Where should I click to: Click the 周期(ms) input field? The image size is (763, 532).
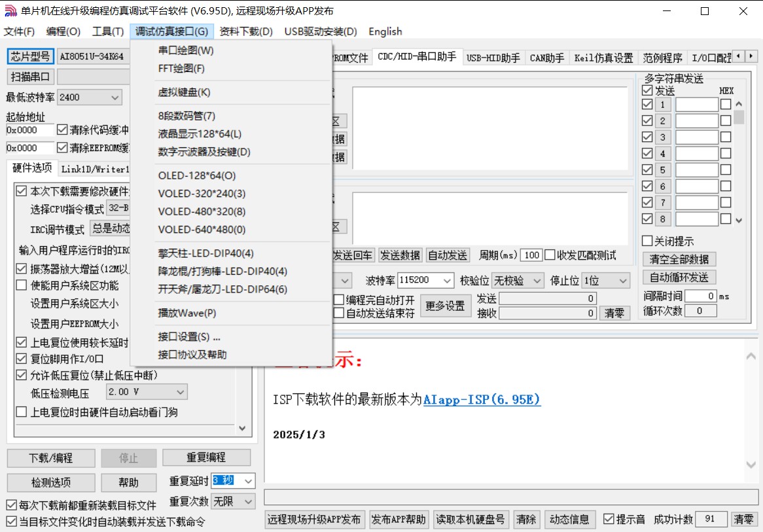[531, 255]
